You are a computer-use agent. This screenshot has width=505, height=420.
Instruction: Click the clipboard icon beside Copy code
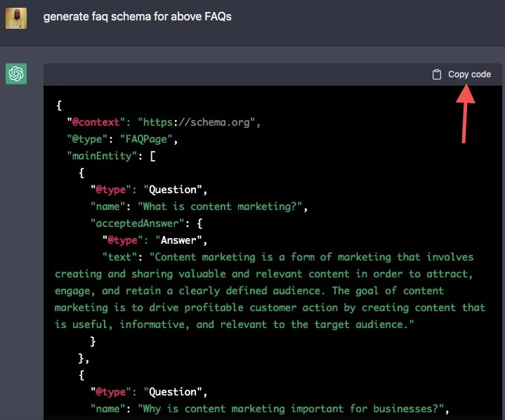pyautogui.click(x=437, y=74)
